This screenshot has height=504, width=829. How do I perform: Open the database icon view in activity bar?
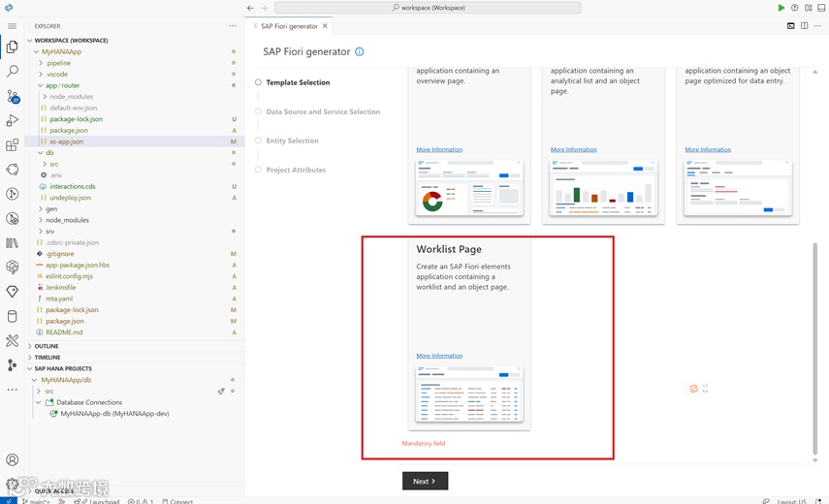(13, 316)
